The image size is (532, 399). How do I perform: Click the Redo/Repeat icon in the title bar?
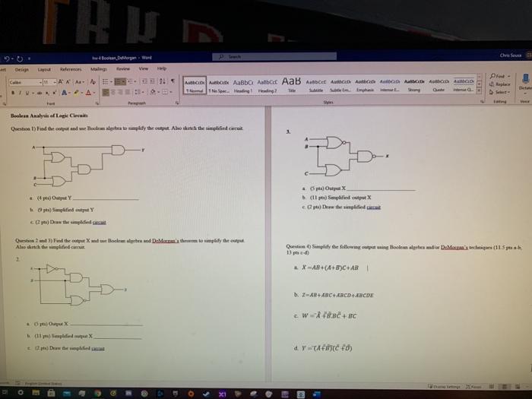(x=19, y=59)
